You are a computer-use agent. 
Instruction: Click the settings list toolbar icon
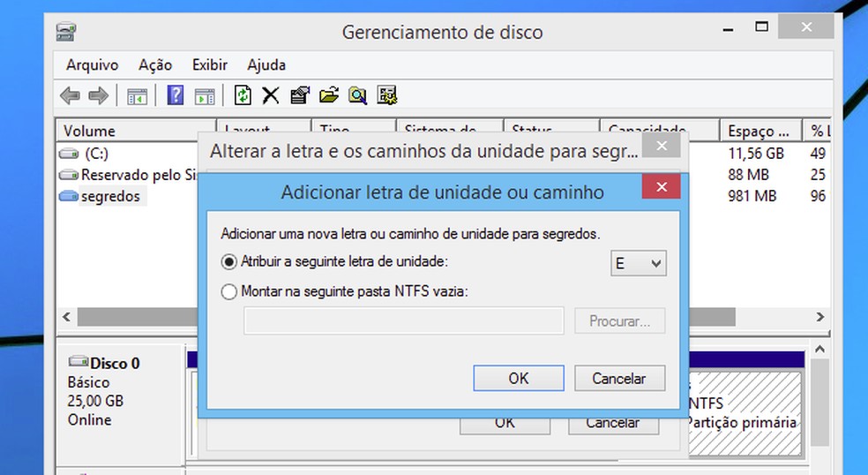[387, 95]
